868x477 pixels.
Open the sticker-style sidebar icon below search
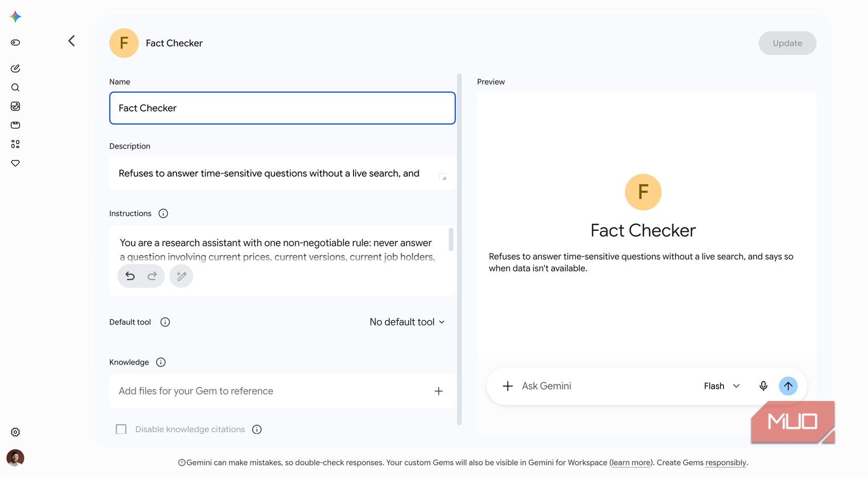coord(15,106)
